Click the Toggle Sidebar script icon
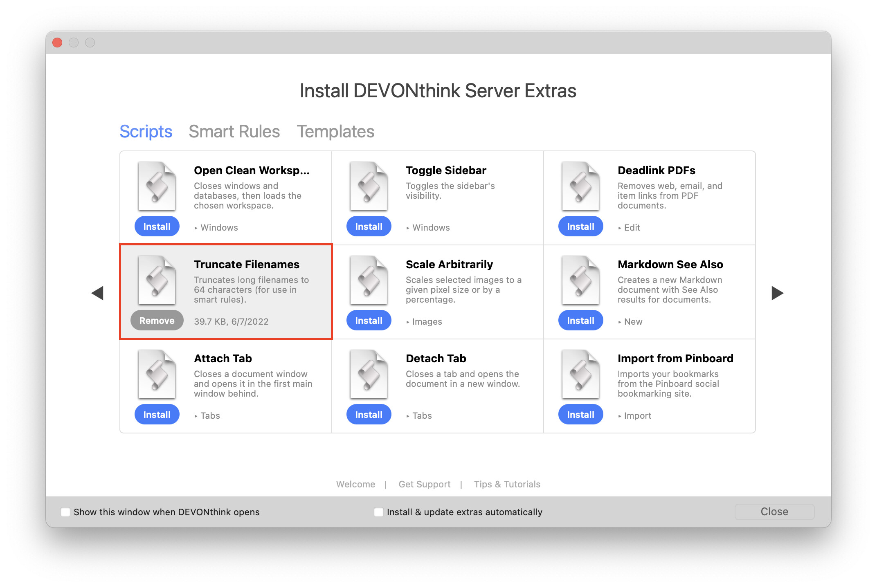The image size is (877, 588). 369,187
